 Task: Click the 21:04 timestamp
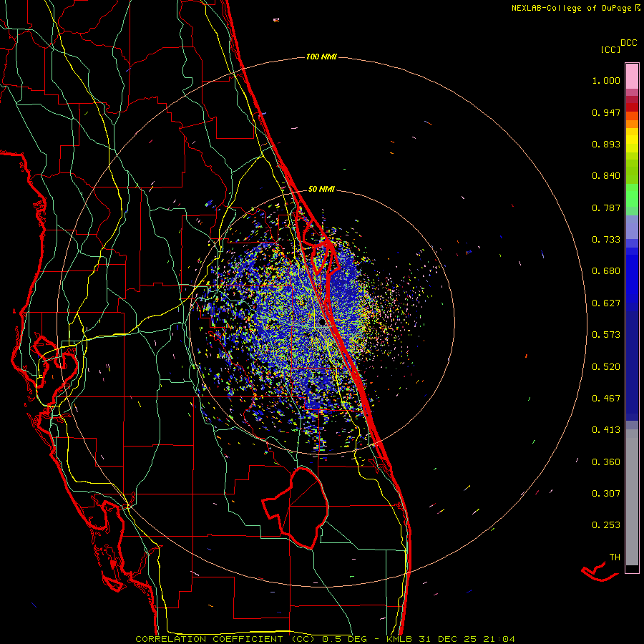pos(499,639)
